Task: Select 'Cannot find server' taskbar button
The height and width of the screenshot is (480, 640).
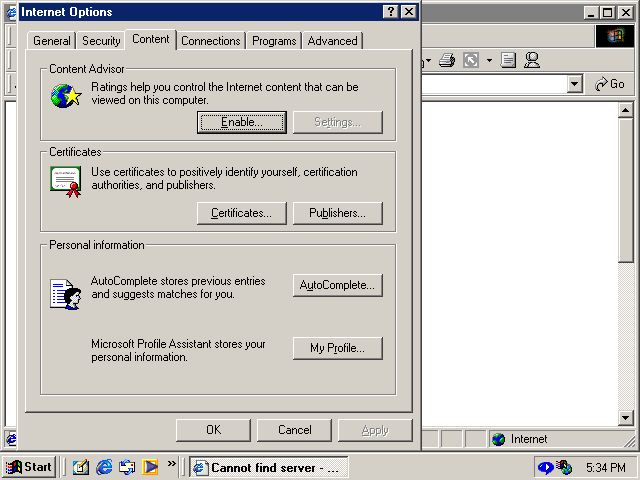Action: click(269, 467)
